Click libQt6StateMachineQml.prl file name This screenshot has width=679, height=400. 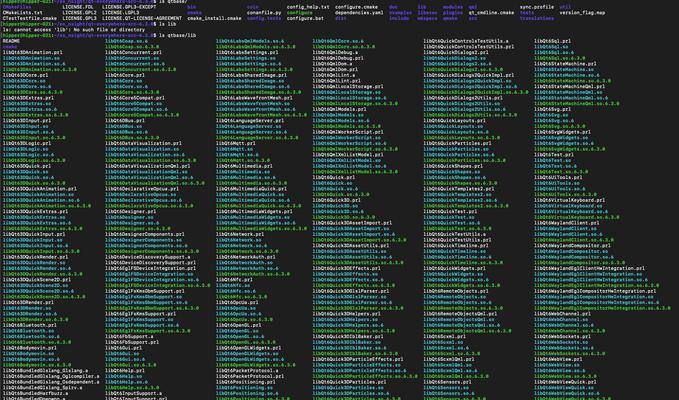pyautogui.click(x=569, y=87)
